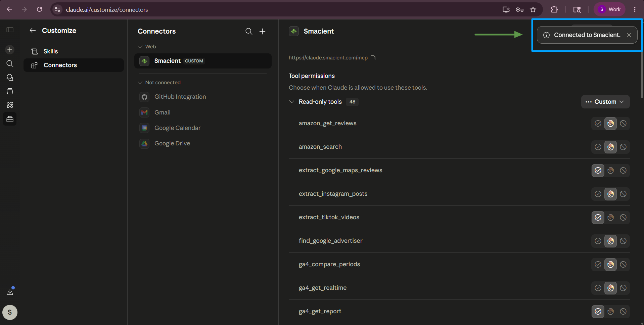Block the extract_instagram_posts tool
The height and width of the screenshot is (325, 644).
pos(623,194)
